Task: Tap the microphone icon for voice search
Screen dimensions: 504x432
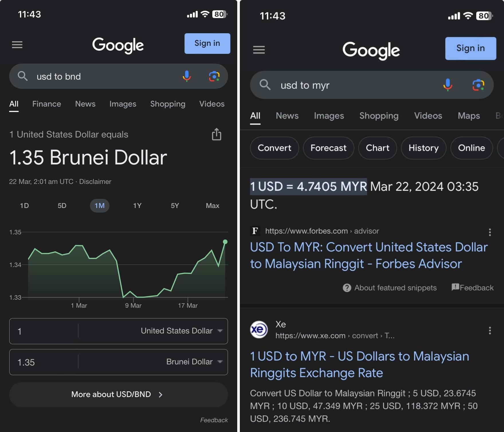Action: (x=187, y=76)
